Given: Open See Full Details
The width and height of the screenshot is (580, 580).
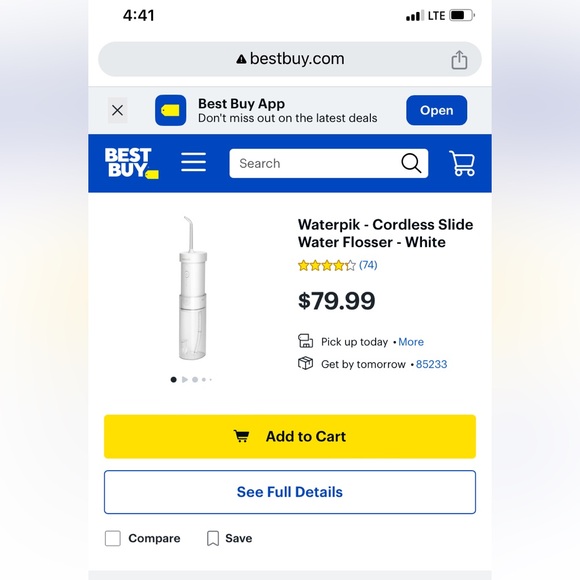Looking at the screenshot, I should (x=290, y=492).
